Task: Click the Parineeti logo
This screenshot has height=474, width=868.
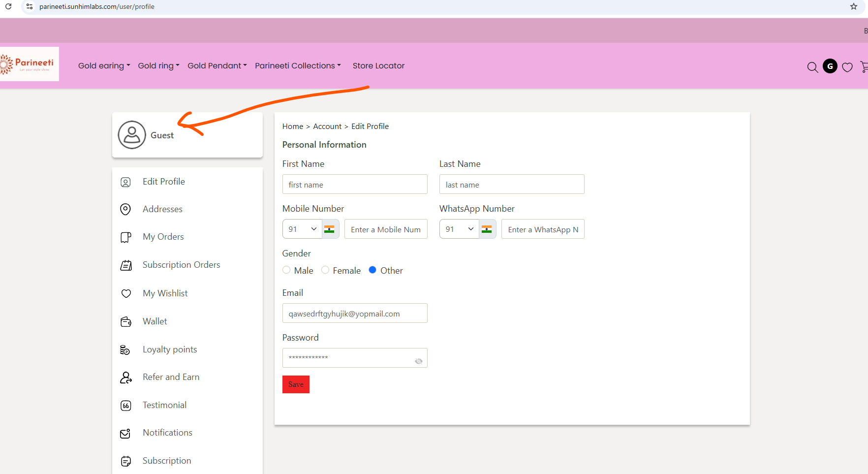Action: [x=29, y=64]
